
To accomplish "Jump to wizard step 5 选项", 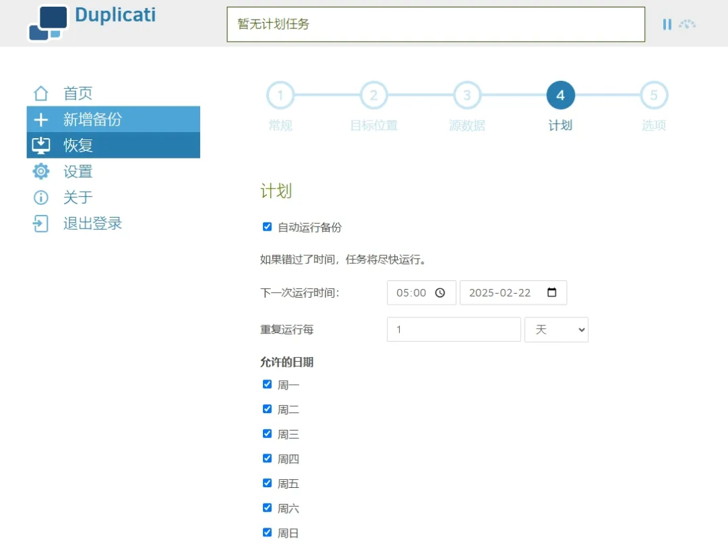I will pyautogui.click(x=653, y=96).
